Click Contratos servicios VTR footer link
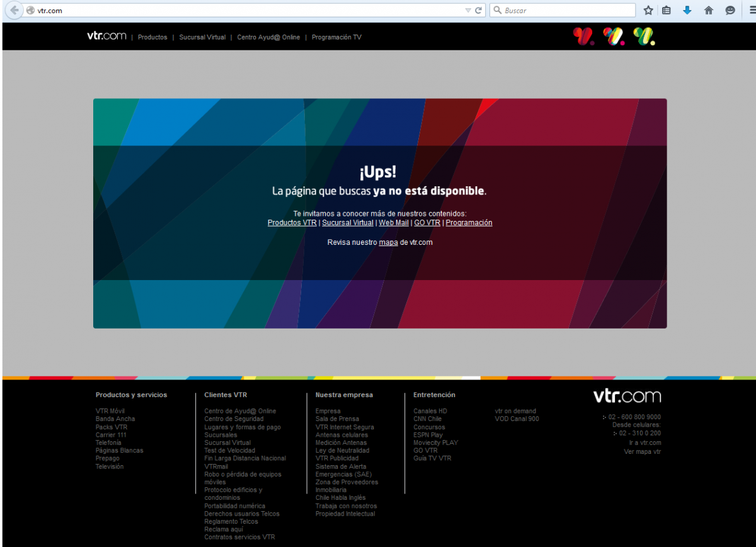The height and width of the screenshot is (547, 756). (239, 538)
